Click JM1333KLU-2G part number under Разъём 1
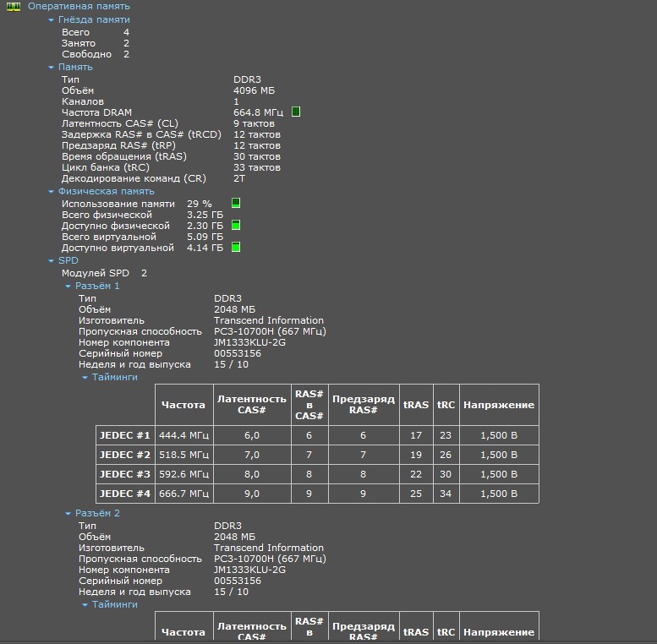Screen dimensions: 657x644 pos(249,342)
